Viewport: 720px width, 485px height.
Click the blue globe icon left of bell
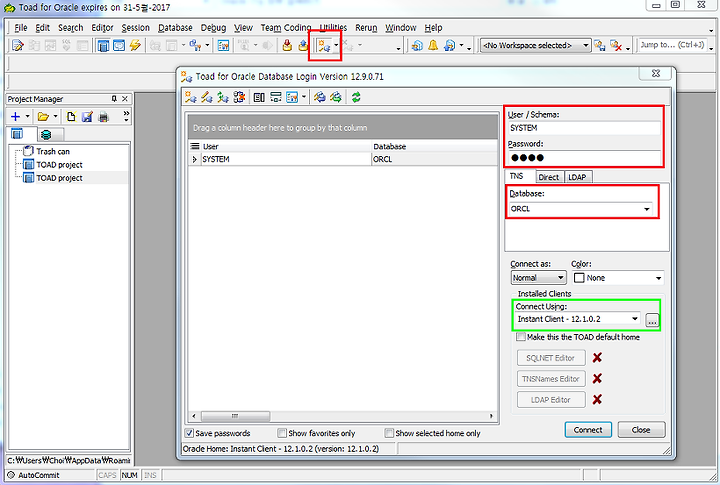[417, 45]
